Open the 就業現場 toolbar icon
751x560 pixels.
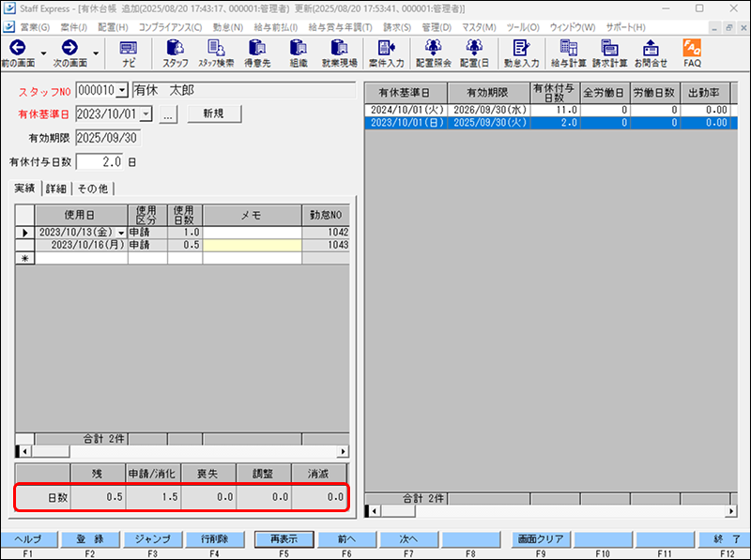tap(340, 53)
